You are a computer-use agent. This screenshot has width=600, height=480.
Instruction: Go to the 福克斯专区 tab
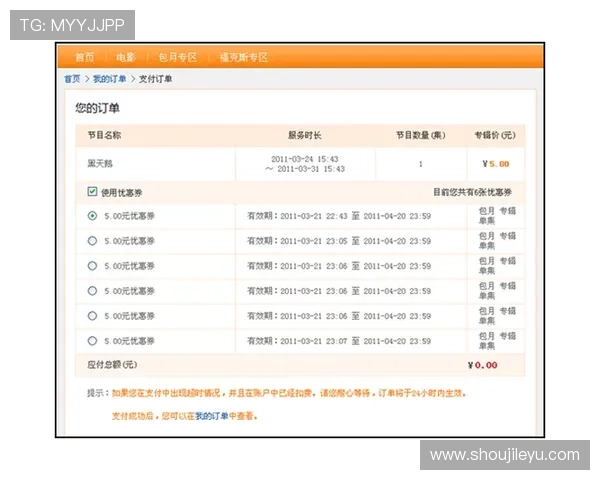[x=243, y=57]
